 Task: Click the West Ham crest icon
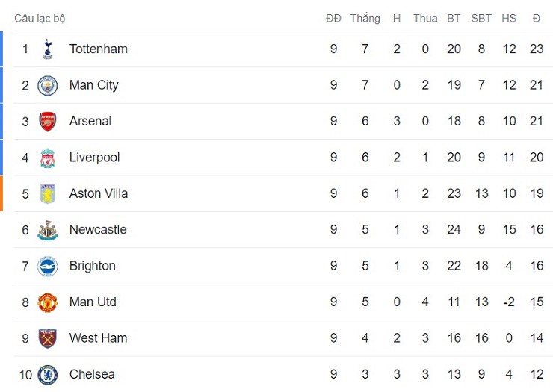48,338
